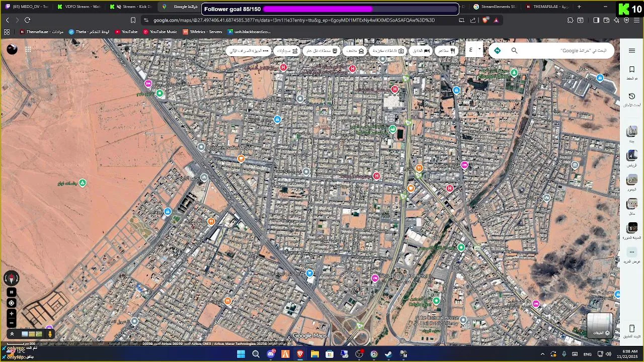This screenshot has width=644, height=362.
Task: Open the Google Maps hamburger menu
Action: coord(632,51)
